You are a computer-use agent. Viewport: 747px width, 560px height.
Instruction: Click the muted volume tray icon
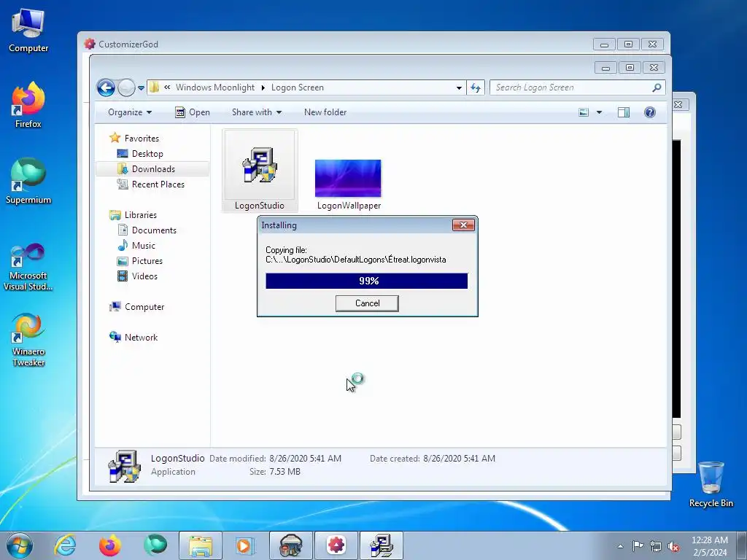pyautogui.click(x=673, y=546)
